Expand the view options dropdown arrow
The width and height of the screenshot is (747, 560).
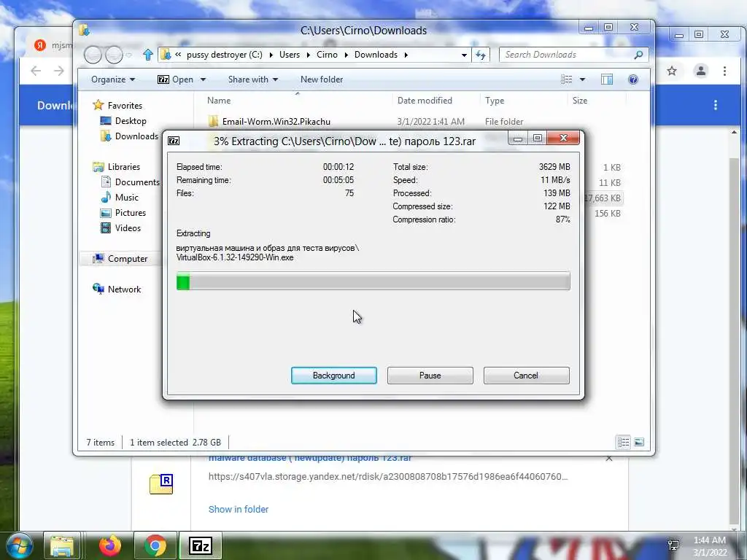point(582,79)
